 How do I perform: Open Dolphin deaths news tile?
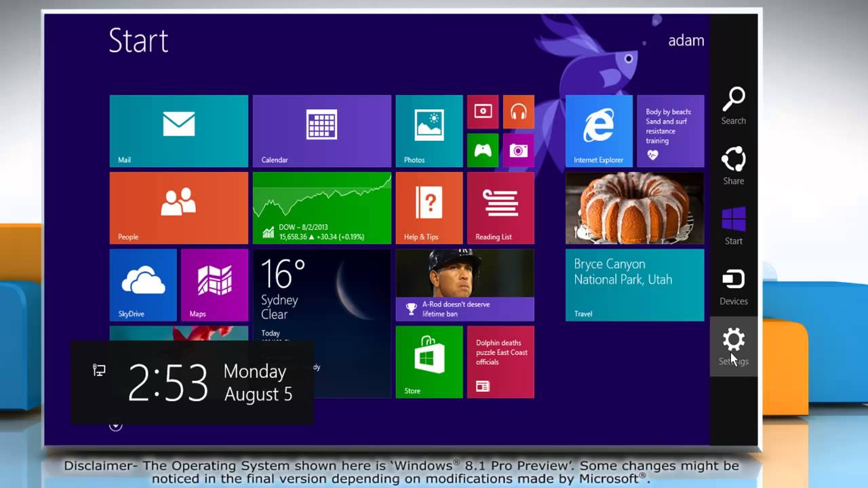pyautogui.click(x=500, y=362)
